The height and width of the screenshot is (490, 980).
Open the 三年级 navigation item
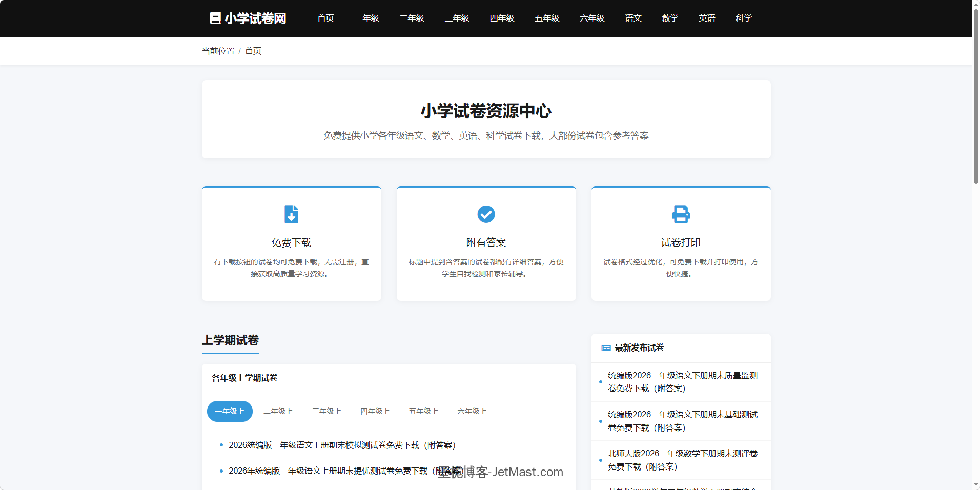coord(457,18)
